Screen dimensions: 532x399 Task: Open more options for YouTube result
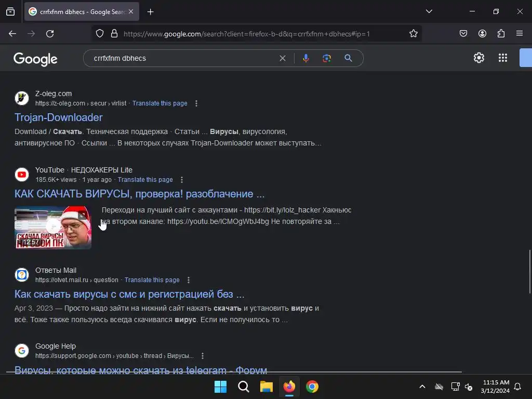click(x=181, y=180)
